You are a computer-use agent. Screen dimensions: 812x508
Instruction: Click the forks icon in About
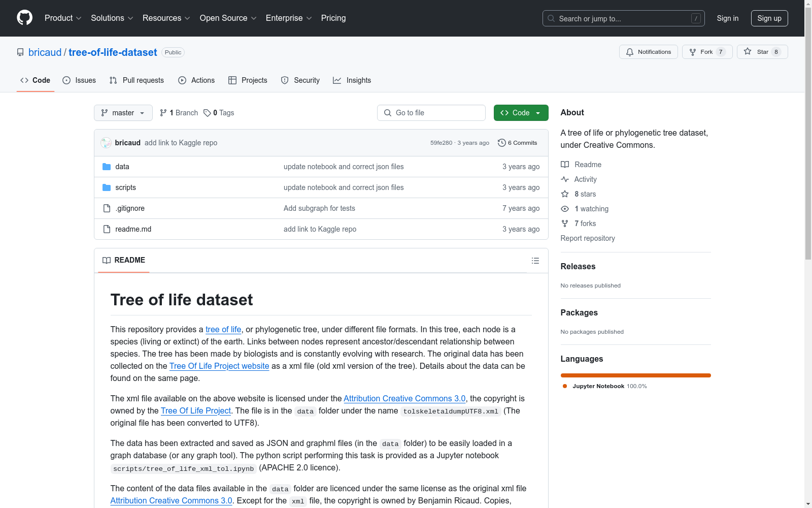(x=565, y=224)
